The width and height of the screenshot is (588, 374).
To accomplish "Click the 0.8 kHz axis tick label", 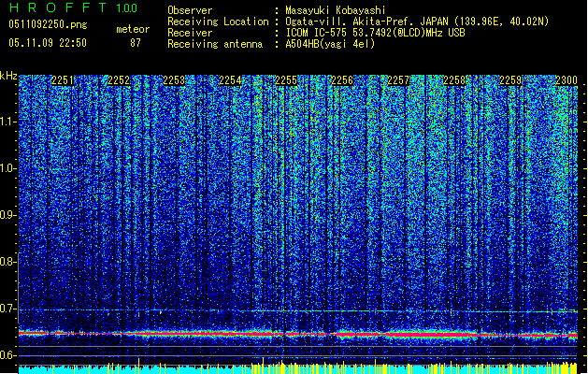I will [7, 262].
